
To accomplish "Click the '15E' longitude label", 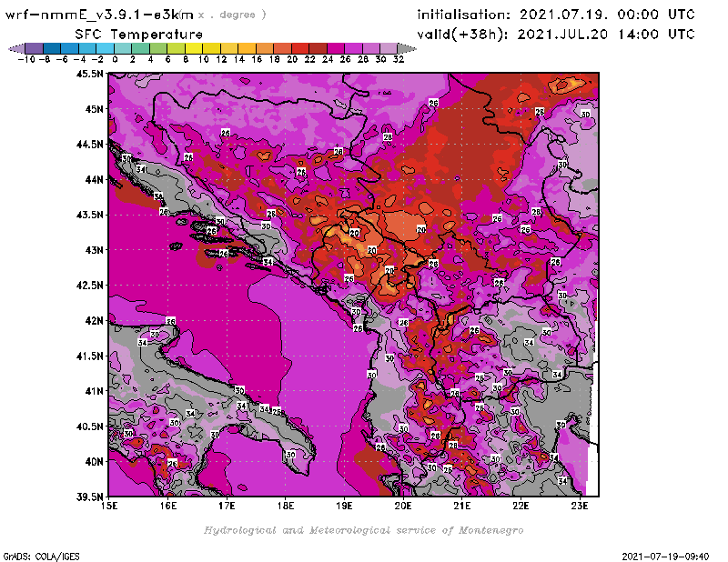I will tap(109, 506).
